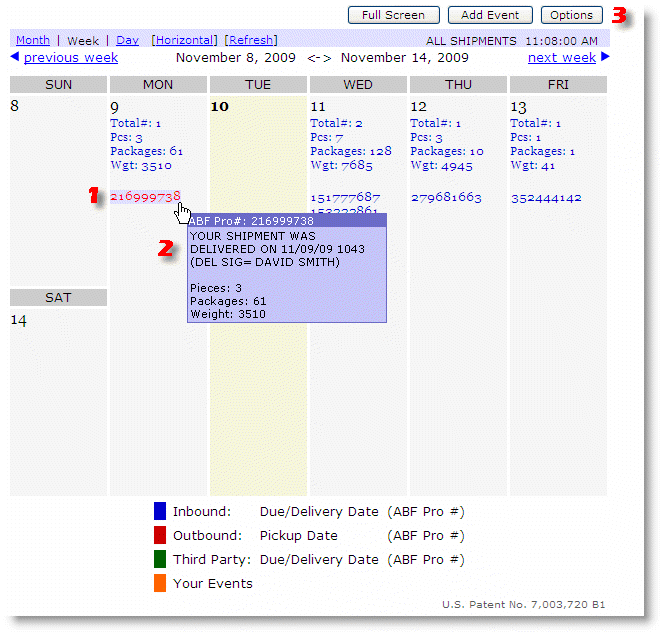660x632 pixels.
Task: Click the SAT header
Action: 58,298
